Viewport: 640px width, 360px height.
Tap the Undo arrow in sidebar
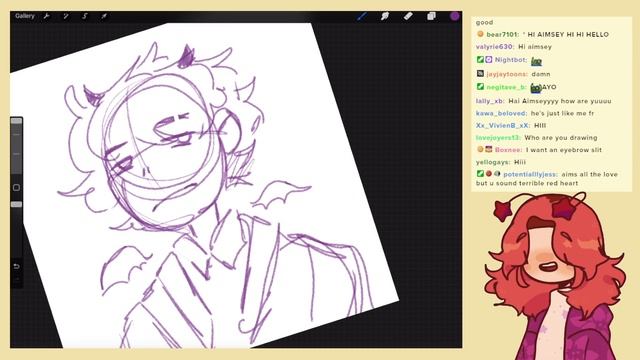(x=16, y=267)
